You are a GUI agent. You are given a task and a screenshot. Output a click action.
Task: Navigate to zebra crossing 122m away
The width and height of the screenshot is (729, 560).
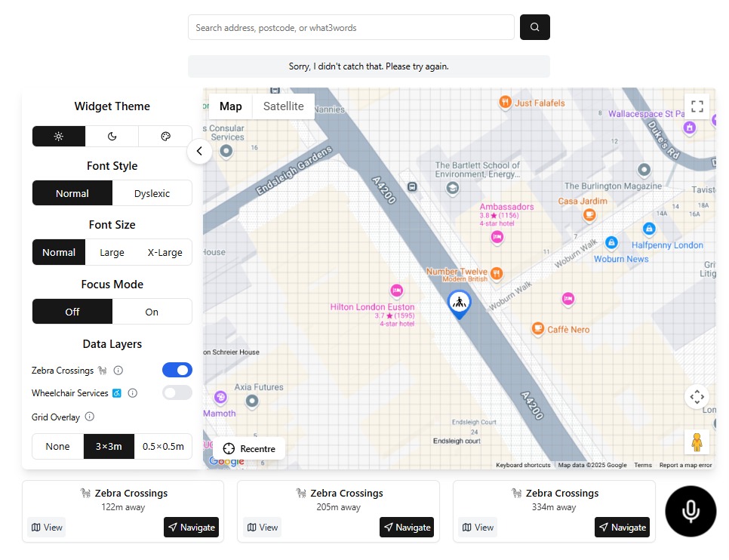(191, 528)
